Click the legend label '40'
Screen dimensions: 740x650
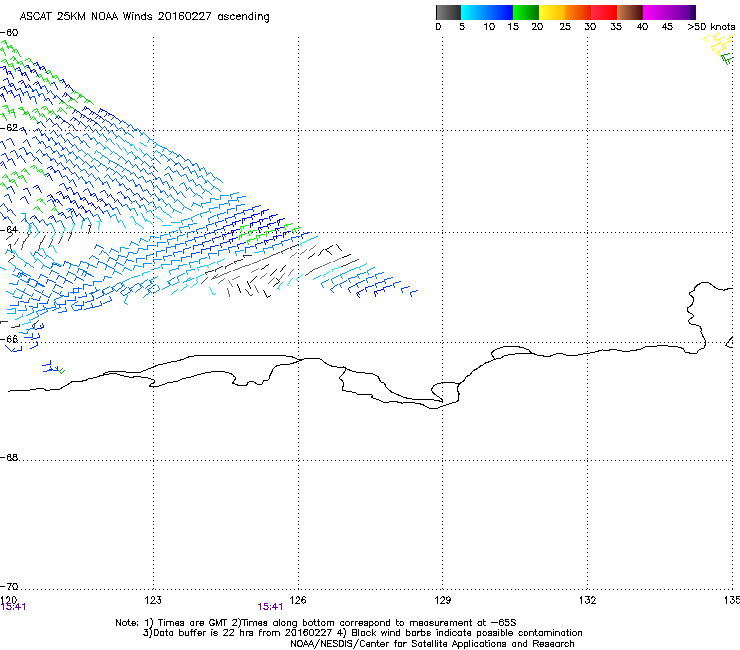coord(642,27)
